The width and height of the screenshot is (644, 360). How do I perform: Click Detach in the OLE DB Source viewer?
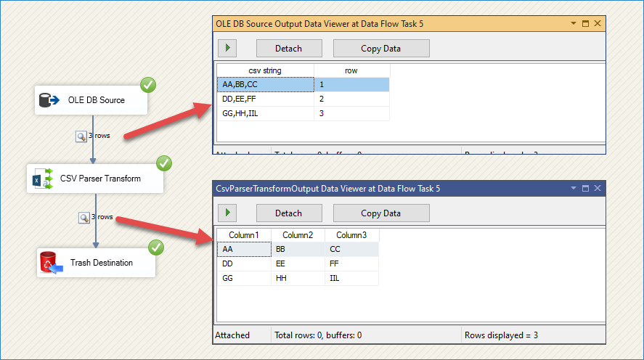[x=288, y=49]
